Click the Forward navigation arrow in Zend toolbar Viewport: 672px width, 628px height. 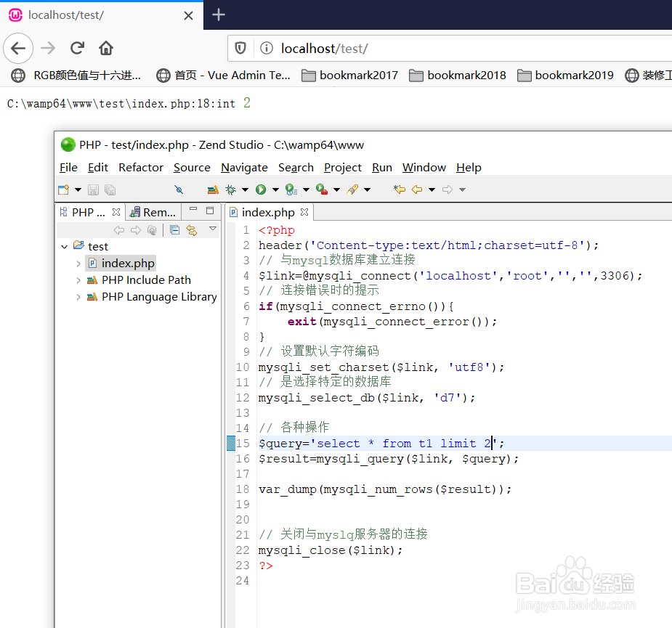tap(448, 189)
